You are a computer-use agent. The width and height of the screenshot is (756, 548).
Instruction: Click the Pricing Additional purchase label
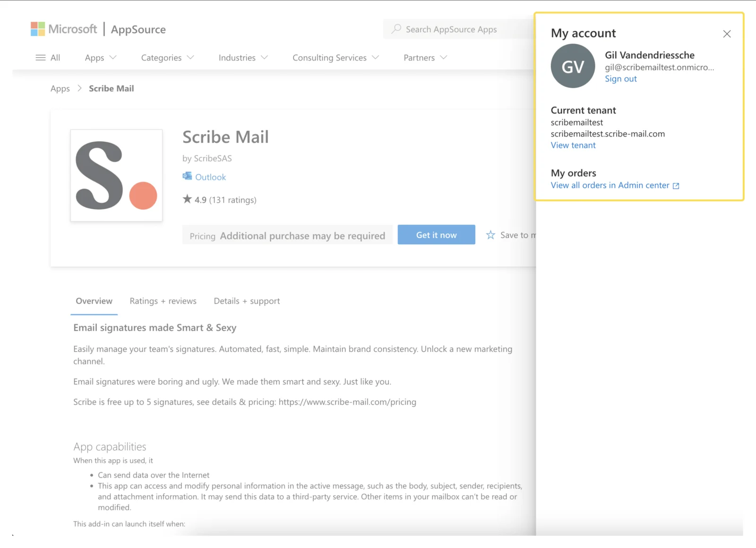pos(287,235)
